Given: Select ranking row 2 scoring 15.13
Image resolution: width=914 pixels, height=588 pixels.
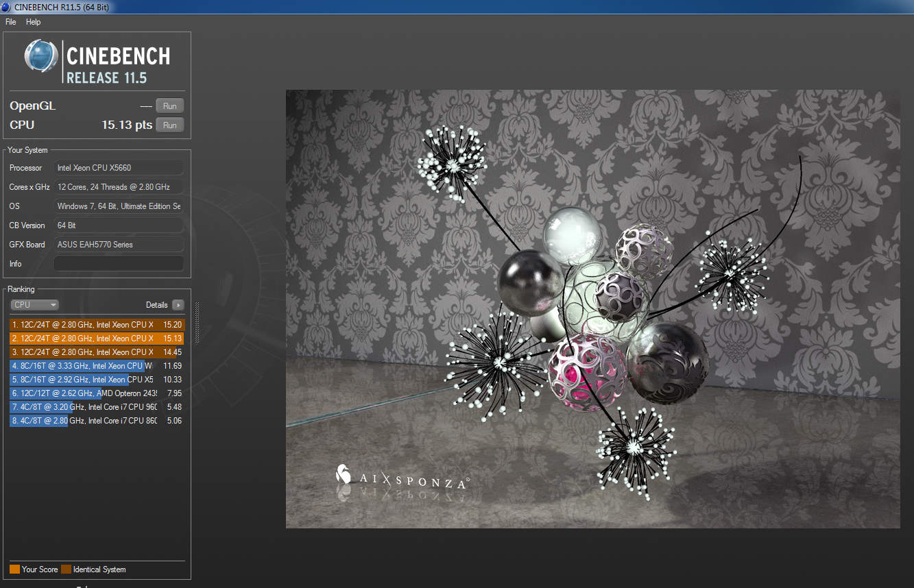Looking at the screenshot, I should click(x=97, y=339).
